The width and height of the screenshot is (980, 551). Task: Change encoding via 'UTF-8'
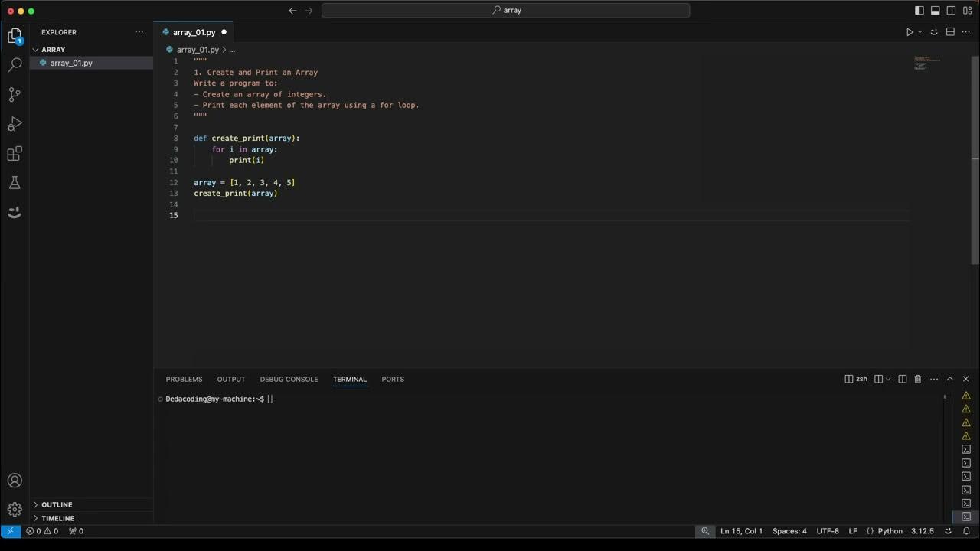click(x=828, y=531)
